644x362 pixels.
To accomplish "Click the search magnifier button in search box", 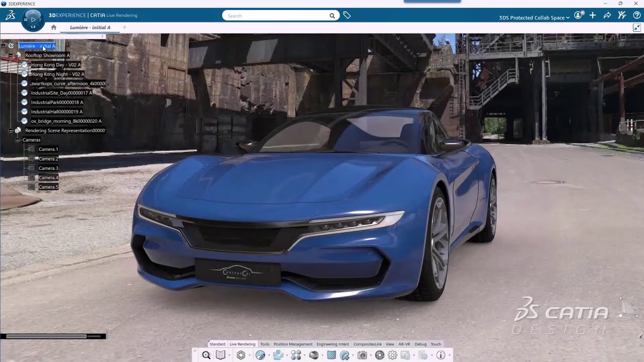I will click(x=332, y=16).
